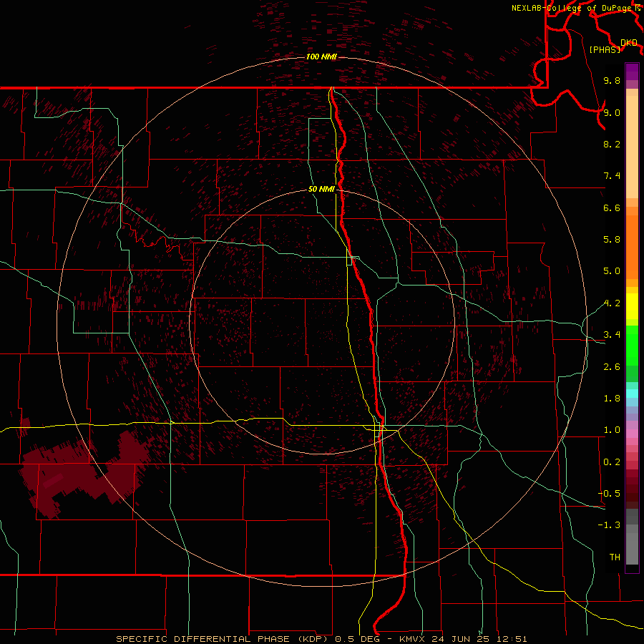This screenshot has height=644, width=644.
Task: Click the 5.8 scale value
Action: point(612,240)
